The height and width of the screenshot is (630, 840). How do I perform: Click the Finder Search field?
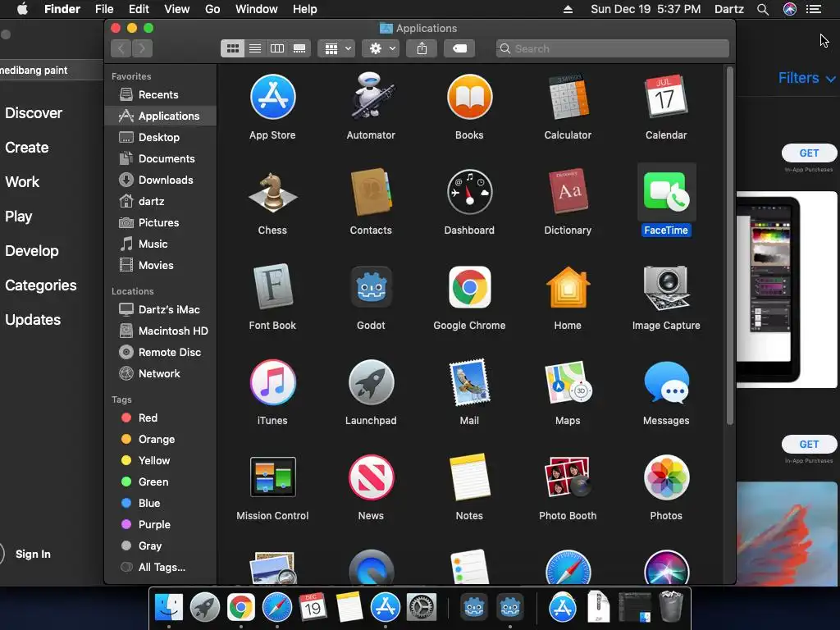coord(612,48)
